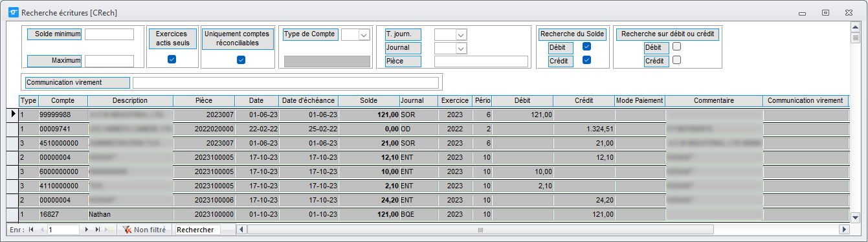Focus the Pièce search input field
The width and height of the screenshot is (868, 242).
[481, 61]
